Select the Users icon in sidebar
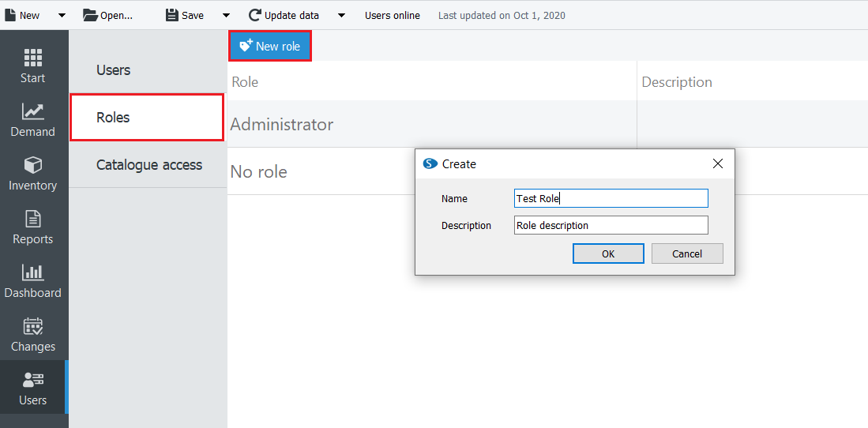The height and width of the screenshot is (428, 868). tap(32, 380)
